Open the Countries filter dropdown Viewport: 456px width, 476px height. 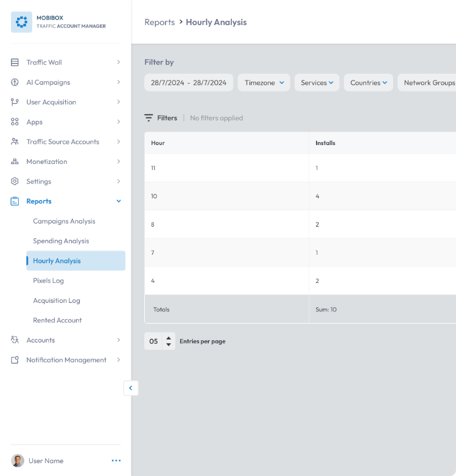point(368,82)
